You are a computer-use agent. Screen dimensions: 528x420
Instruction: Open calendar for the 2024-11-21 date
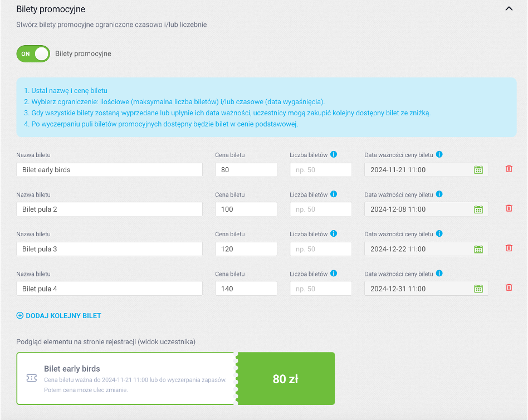click(478, 170)
